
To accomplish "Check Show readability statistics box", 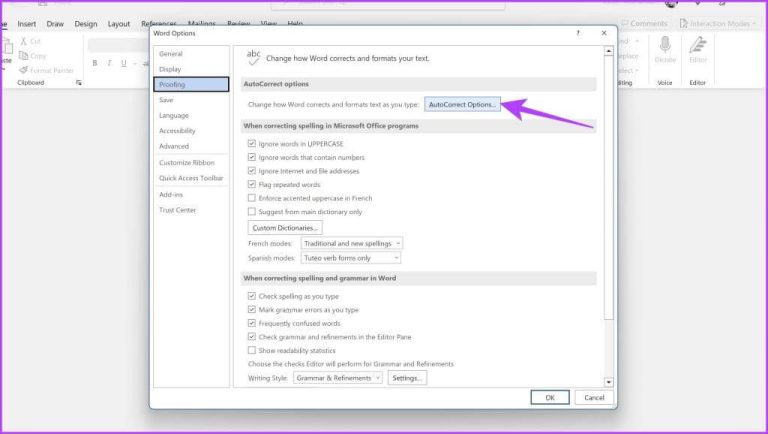I will click(x=252, y=350).
